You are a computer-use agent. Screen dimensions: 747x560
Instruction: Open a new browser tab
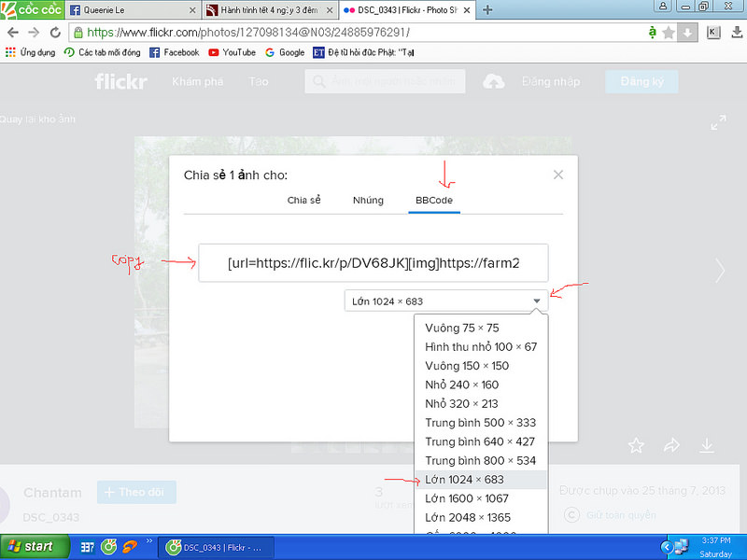pos(487,9)
